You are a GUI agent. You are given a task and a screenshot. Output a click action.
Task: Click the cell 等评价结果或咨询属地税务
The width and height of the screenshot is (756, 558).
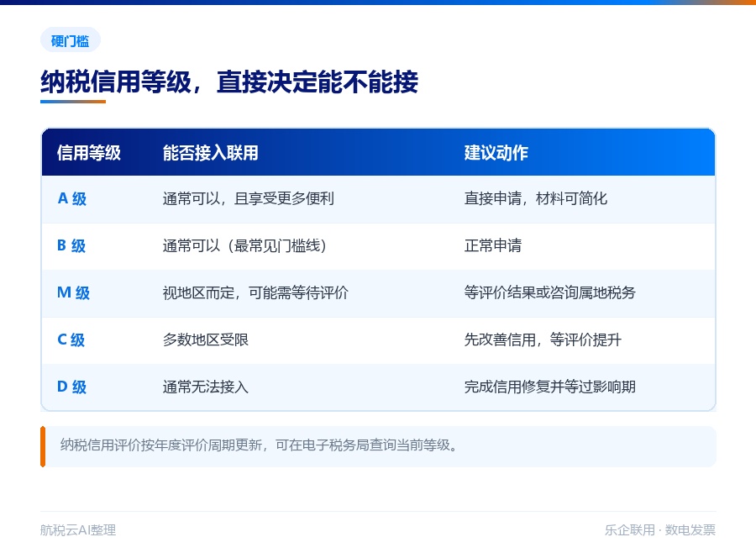pos(549,292)
